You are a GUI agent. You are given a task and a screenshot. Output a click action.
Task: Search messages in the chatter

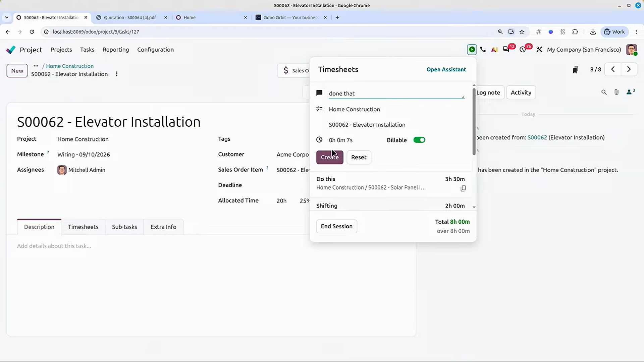(604, 92)
